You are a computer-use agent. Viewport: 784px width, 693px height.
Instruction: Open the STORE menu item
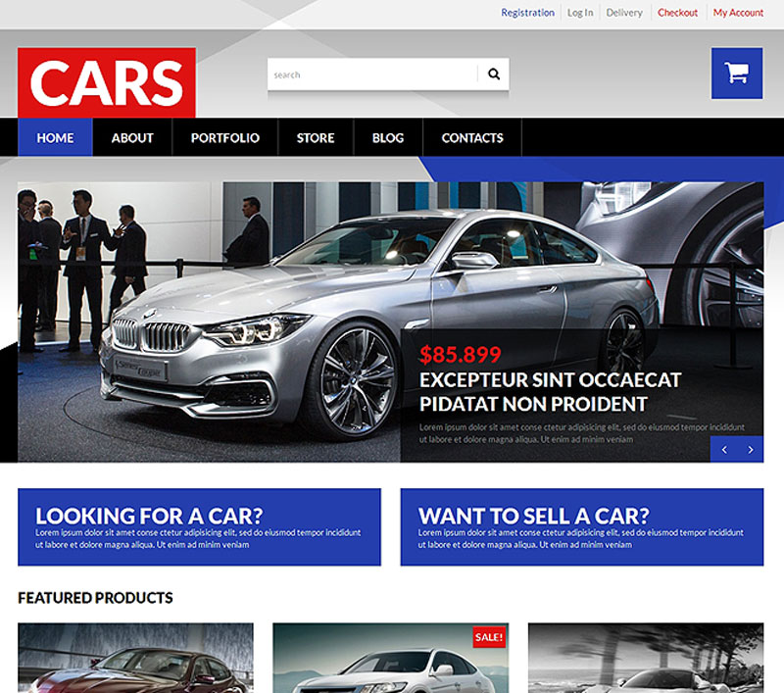[x=315, y=138]
